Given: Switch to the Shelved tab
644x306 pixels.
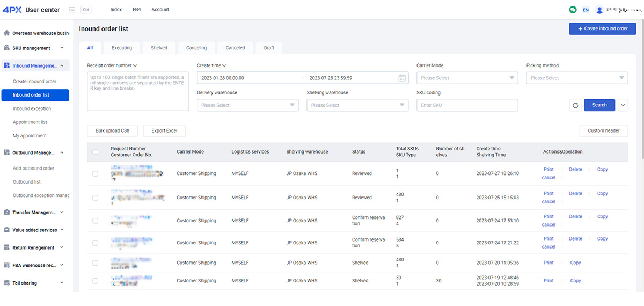Looking at the screenshot, I should 159,48.
